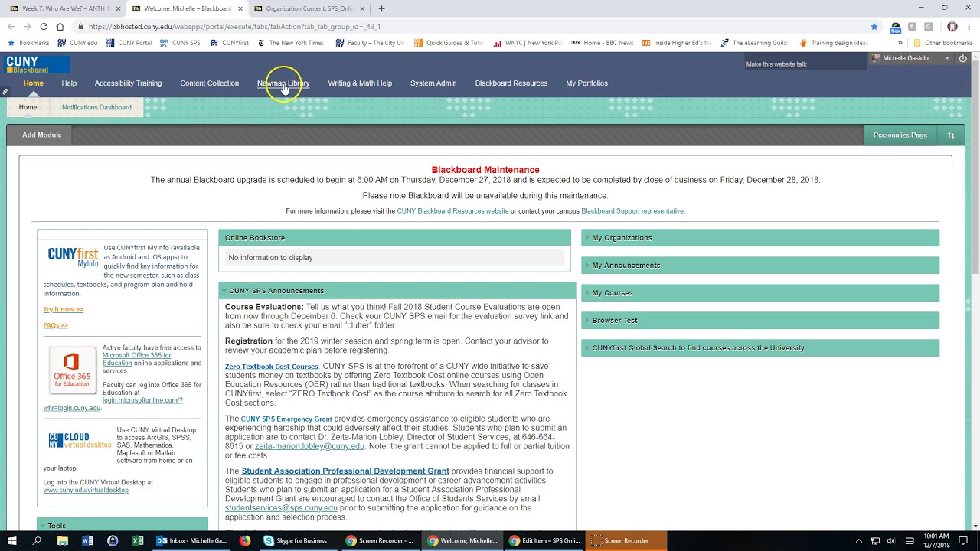Open File Explorer from taskbar

63,541
